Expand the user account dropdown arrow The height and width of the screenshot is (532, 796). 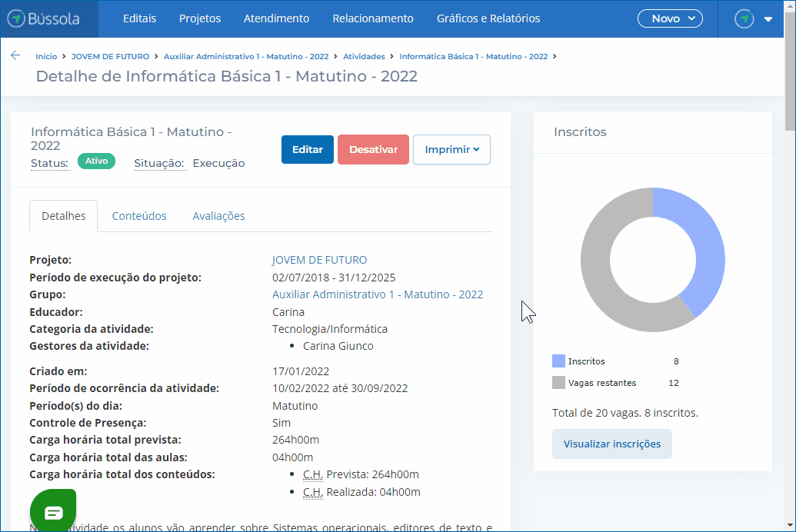pos(768,19)
